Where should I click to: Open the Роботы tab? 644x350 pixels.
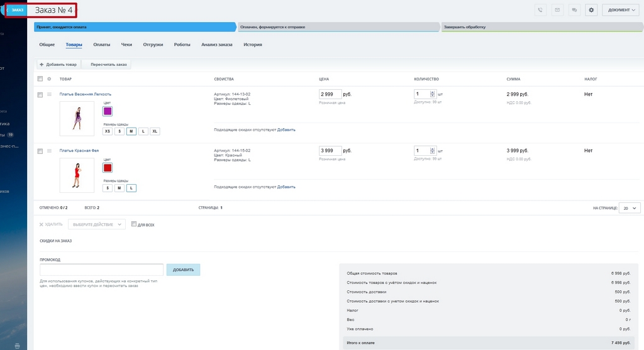[182, 45]
